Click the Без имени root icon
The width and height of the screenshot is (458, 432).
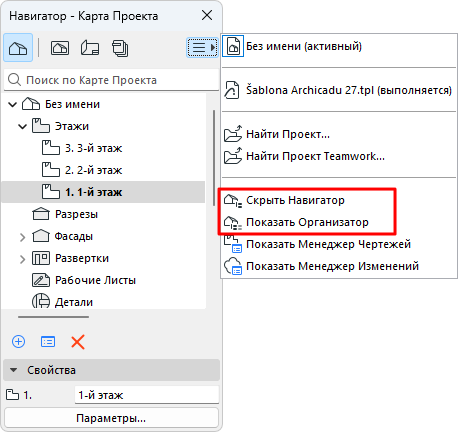31,104
